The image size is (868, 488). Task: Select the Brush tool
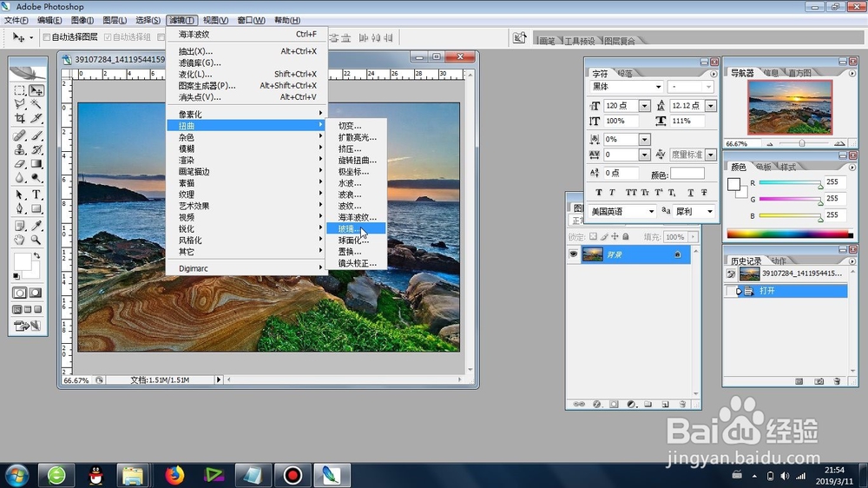click(36, 135)
